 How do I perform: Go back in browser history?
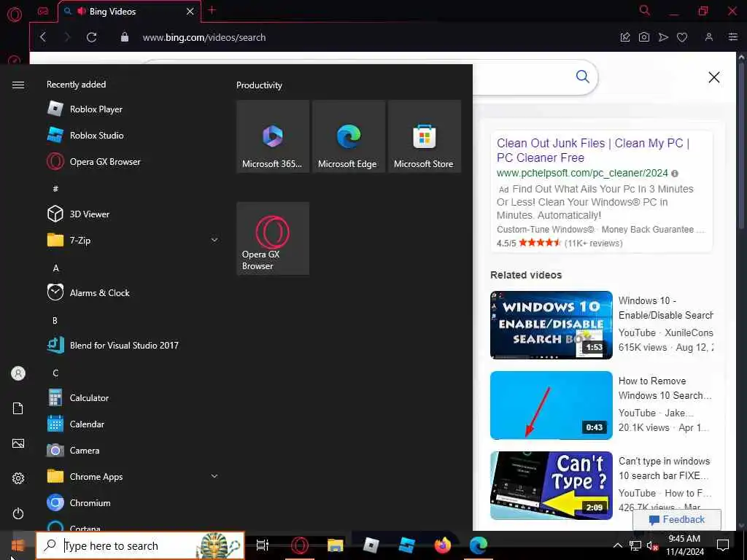(43, 37)
